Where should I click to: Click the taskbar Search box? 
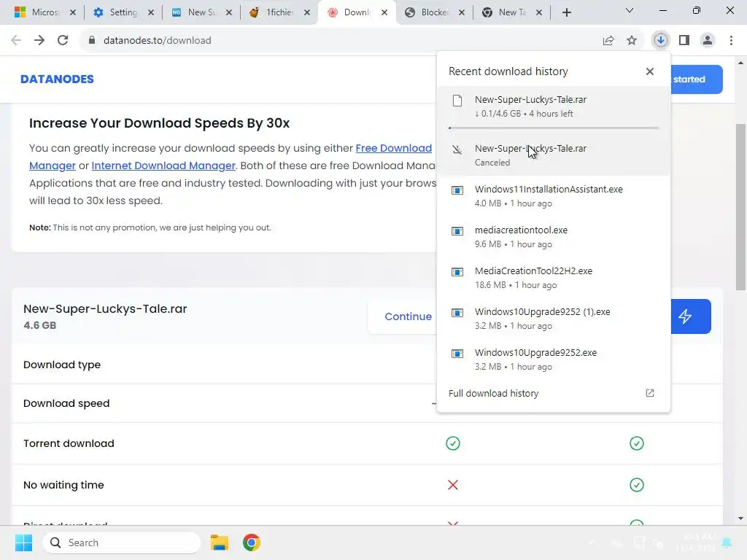coord(122,542)
